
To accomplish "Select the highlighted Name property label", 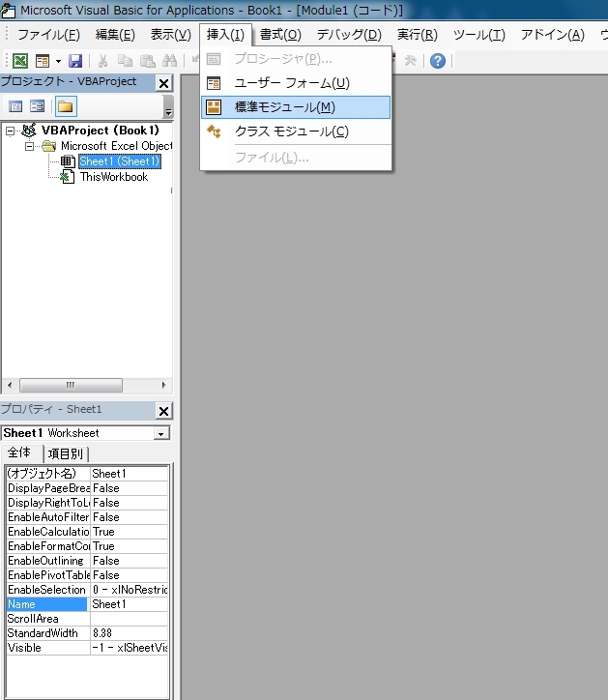I will tap(46, 604).
